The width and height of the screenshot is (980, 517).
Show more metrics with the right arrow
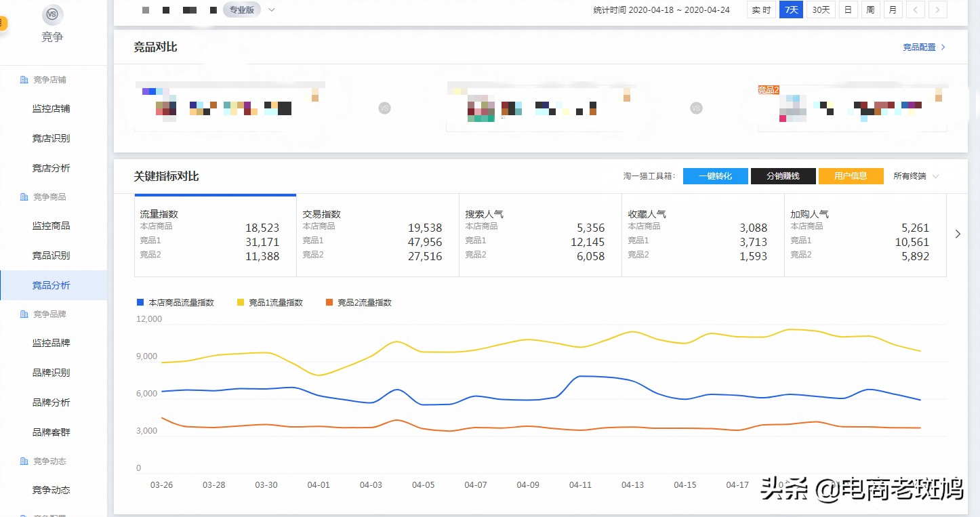tap(958, 234)
